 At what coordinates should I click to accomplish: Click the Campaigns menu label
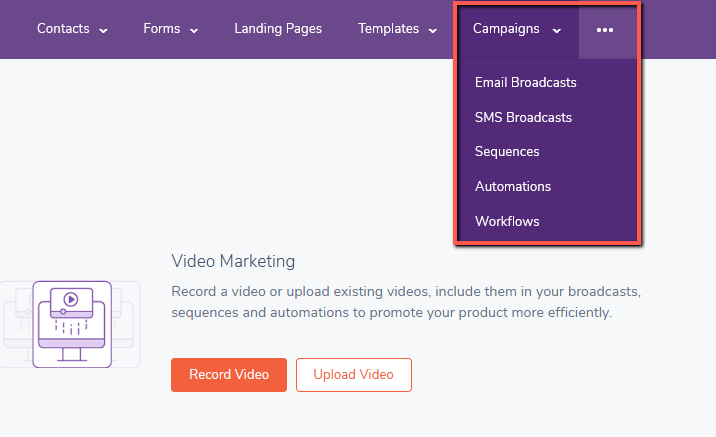click(x=506, y=28)
